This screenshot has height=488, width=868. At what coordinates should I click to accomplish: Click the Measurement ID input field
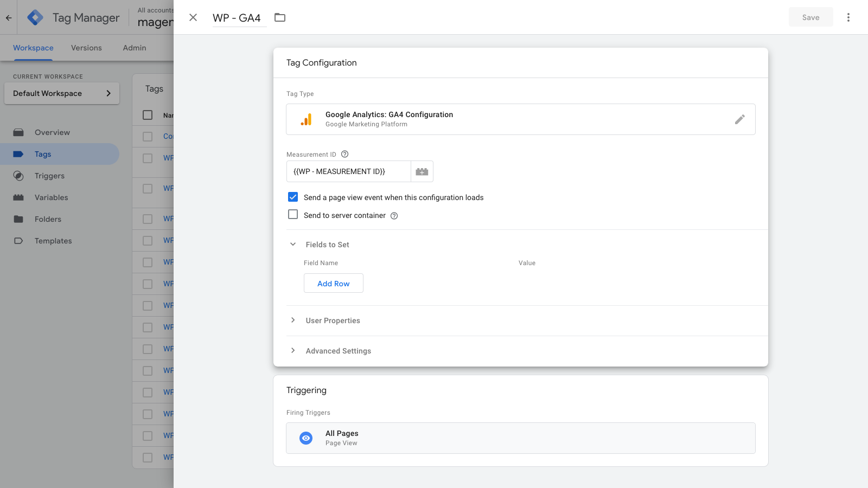349,171
